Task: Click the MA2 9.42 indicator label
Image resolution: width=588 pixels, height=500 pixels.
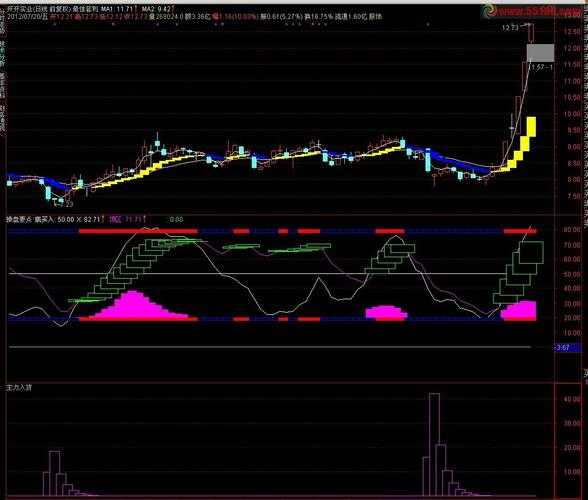Action: coord(158,9)
